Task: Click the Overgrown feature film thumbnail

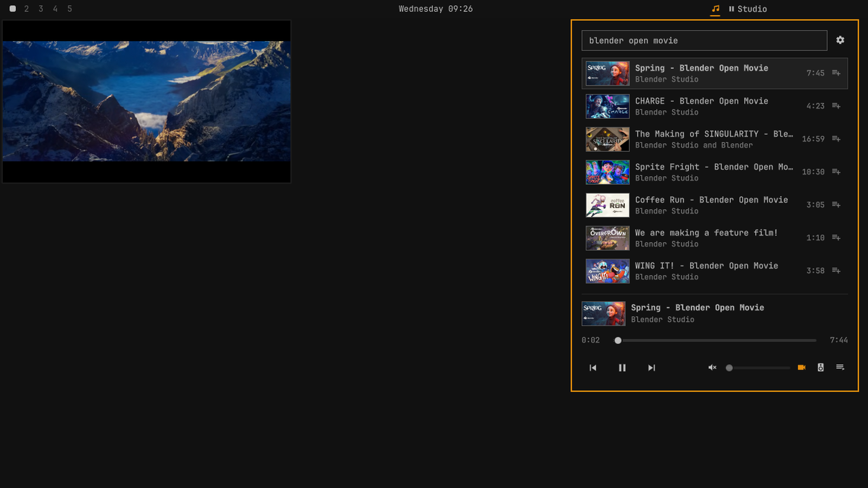Action: point(608,238)
